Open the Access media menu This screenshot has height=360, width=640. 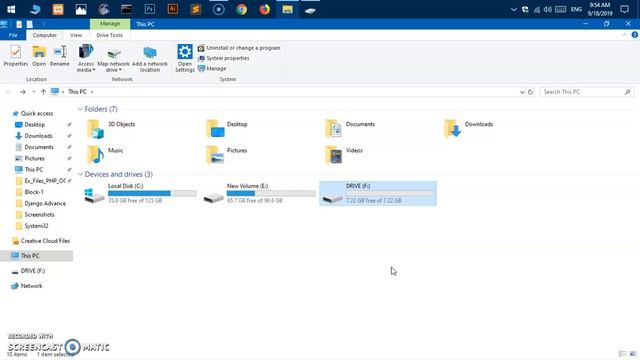[86, 58]
